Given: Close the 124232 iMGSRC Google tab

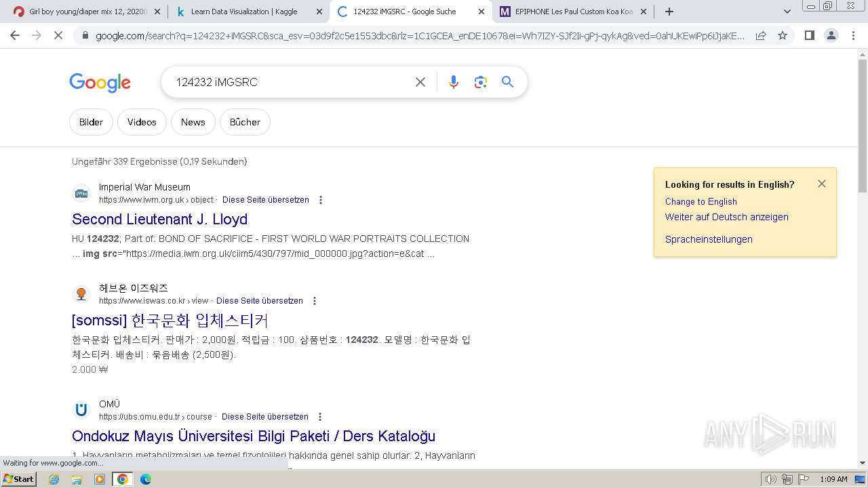Looking at the screenshot, I should pos(481,12).
